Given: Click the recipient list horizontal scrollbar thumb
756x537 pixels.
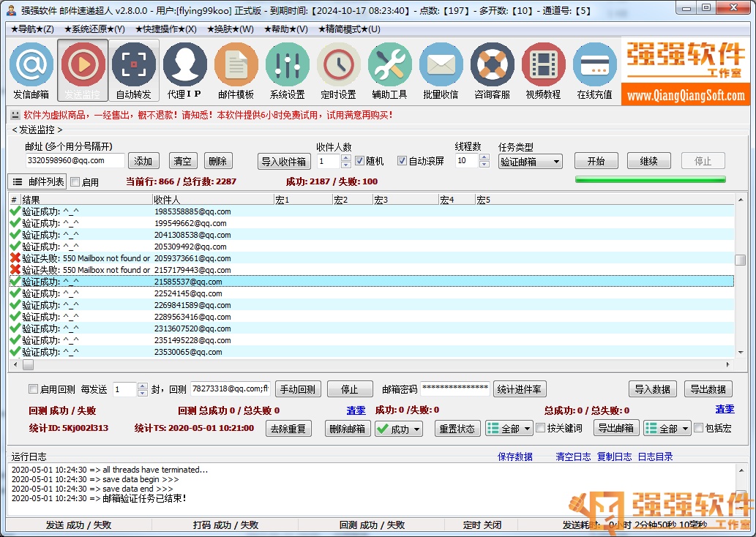Looking at the screenshot, I should pyautogui.click(x=29, y=365).
